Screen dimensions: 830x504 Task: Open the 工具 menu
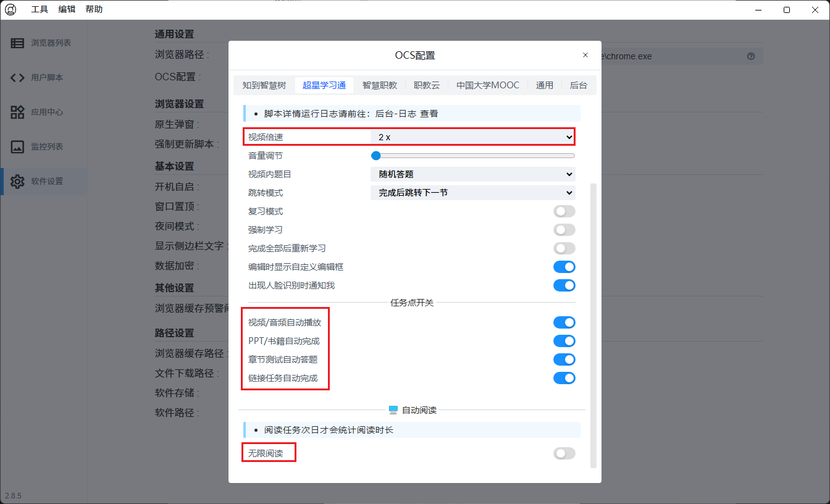pyautogui.click(x=40, y=9)
